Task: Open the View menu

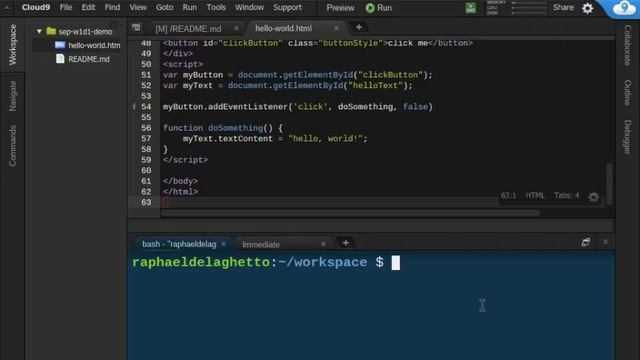Action: (138, 7)
